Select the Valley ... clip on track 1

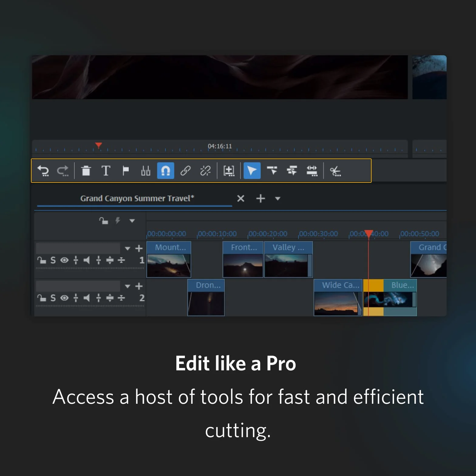click(288, 260)
